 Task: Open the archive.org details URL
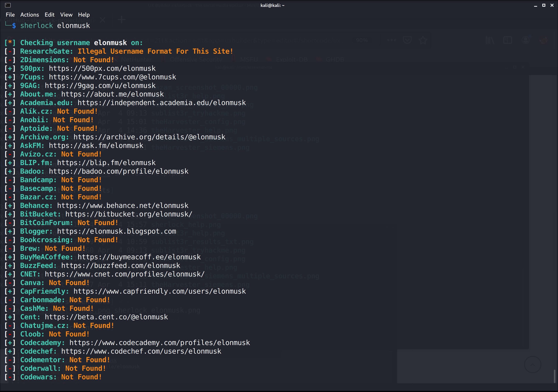[149, 137]
